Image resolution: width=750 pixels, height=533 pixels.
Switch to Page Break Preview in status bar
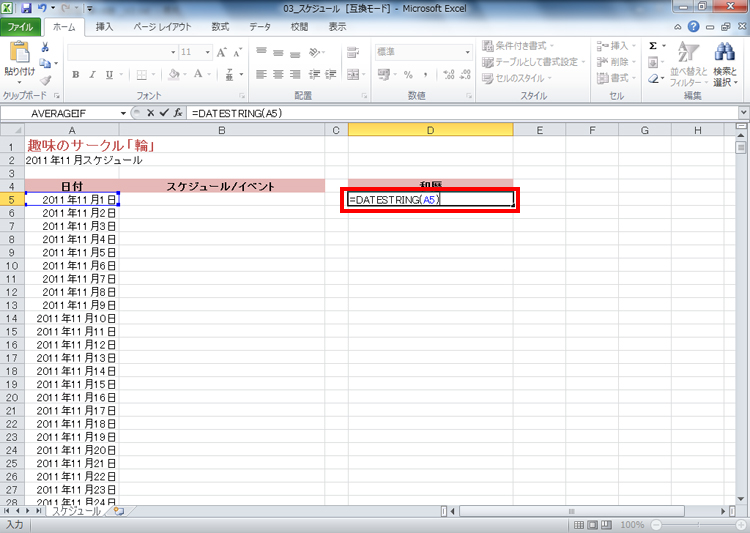tap(607, 525)
